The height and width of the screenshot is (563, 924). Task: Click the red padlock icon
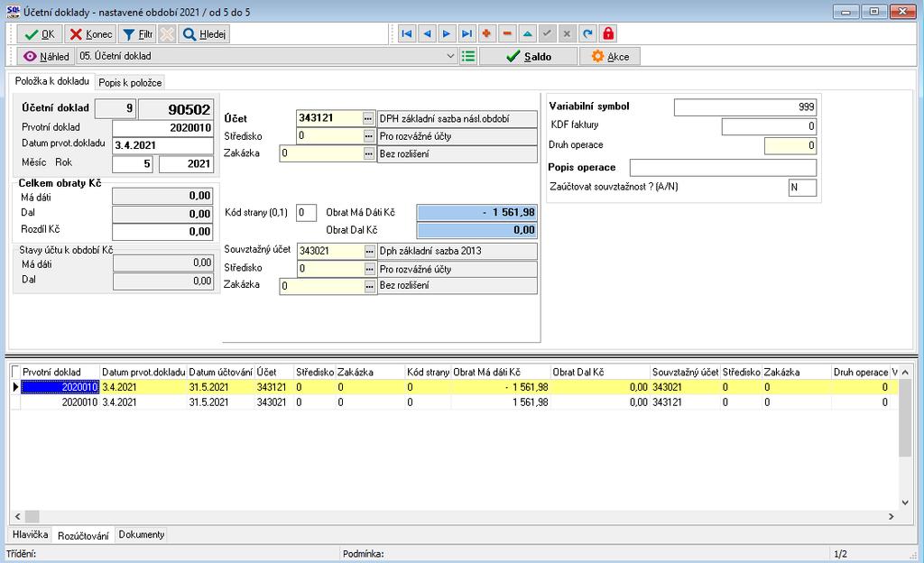coord(608,33)
